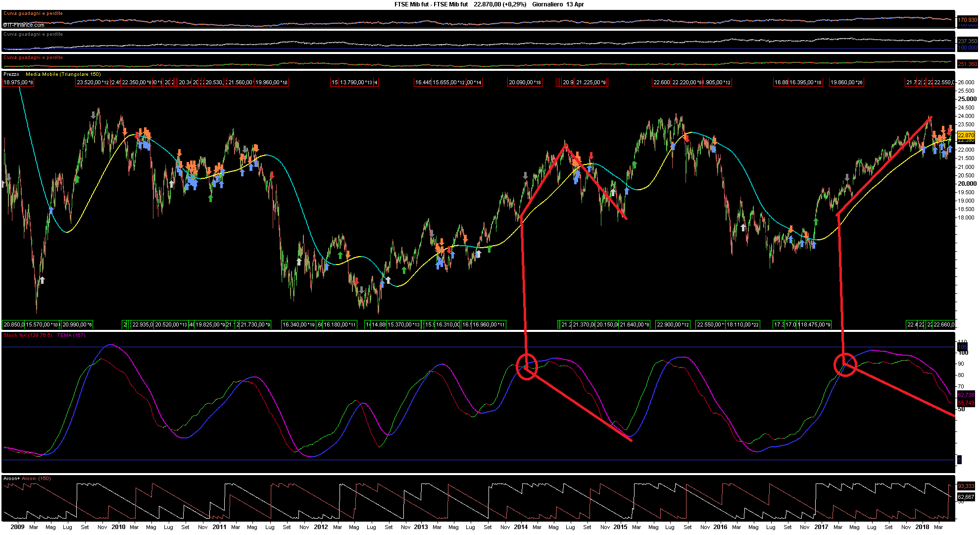Select the red trade label 23.520,00*12

[x=93, y=83]
